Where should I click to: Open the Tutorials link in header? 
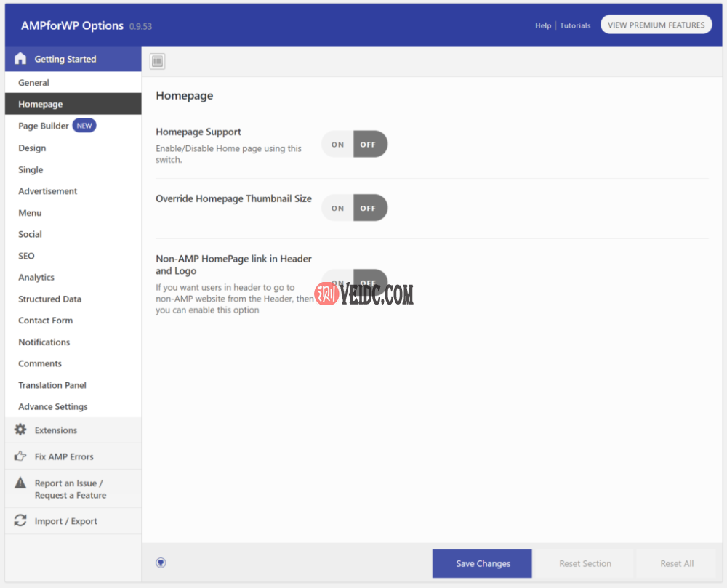click(x=575, y=25)
